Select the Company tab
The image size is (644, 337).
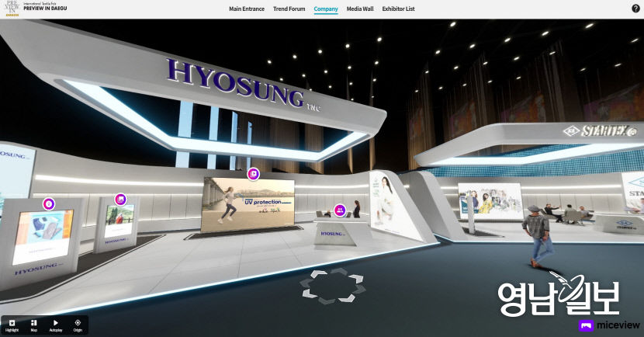pyautogui.click(x=326, y=9)
